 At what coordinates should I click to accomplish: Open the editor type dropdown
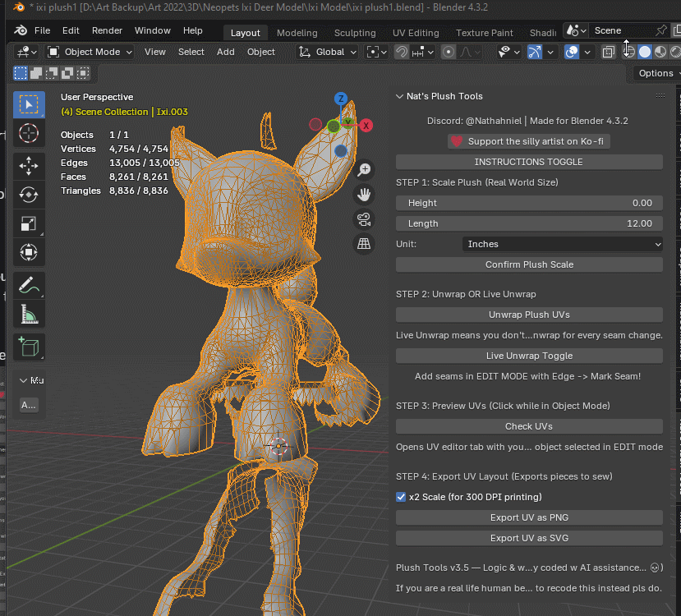[27, 52]
